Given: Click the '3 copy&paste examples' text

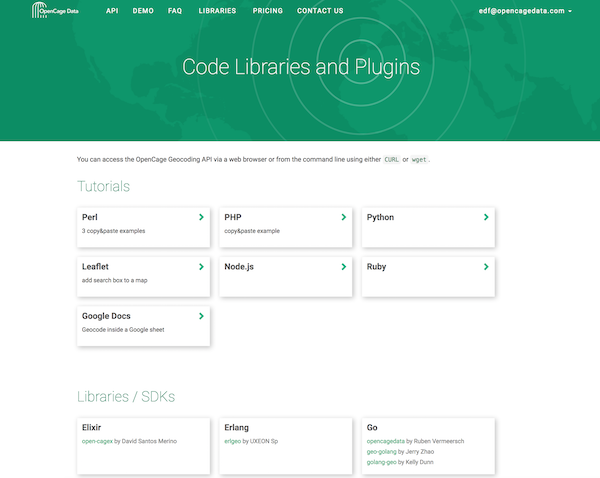Looking at the screenshot, I should point(113,231).
